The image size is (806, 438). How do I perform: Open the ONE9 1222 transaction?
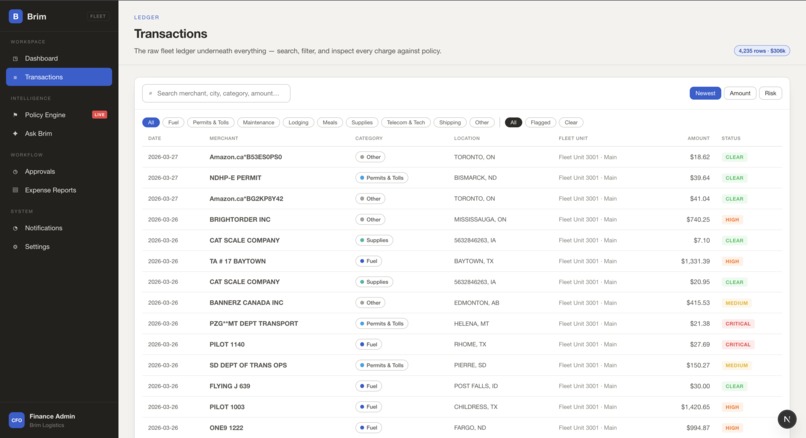tap(462, 428)
